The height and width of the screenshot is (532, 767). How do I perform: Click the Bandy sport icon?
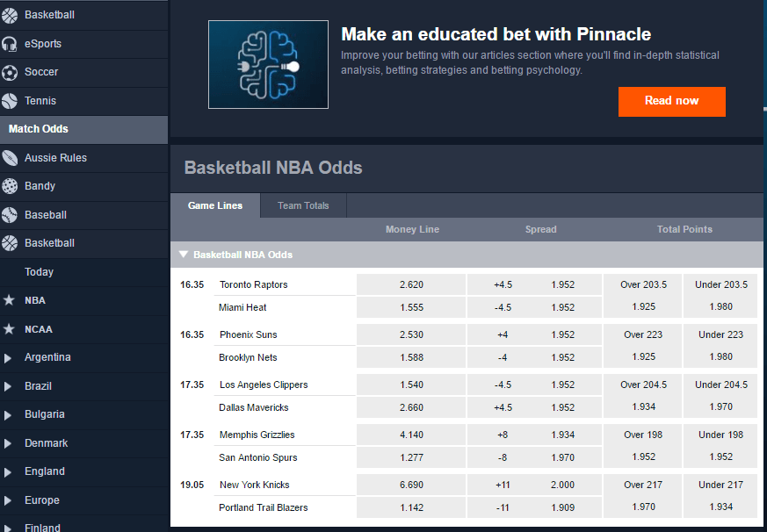pyautogui.click(x=10, y=186)
